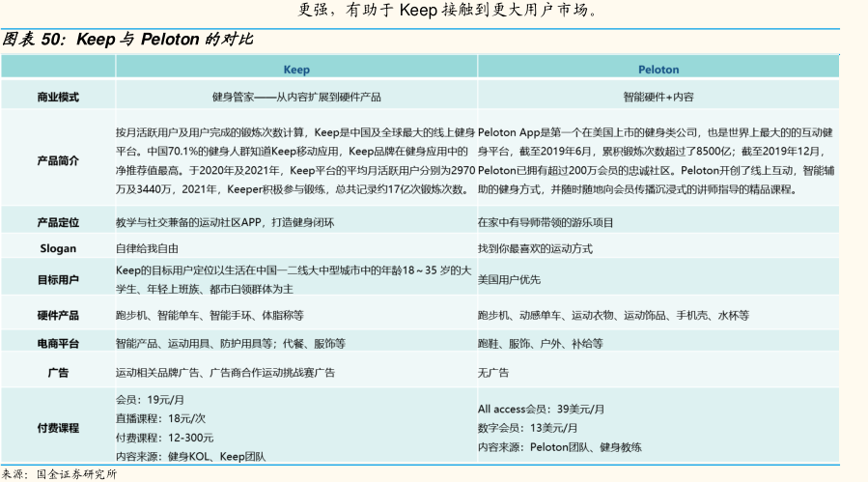Screen dimensions: 868x482
Task: Click the 广告 row label
Action: tap(58, 372)
